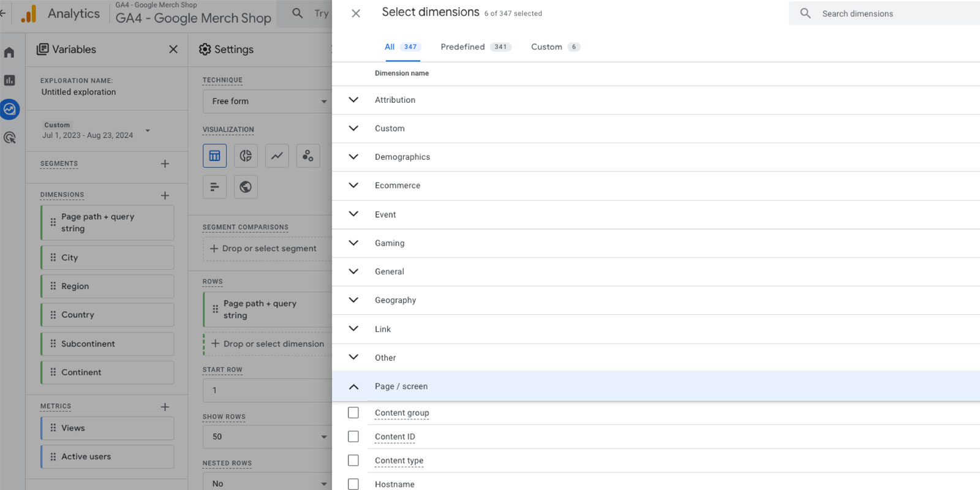Grab the Views metric drag handle
The image size is (980, 490).
click(53, 428)
